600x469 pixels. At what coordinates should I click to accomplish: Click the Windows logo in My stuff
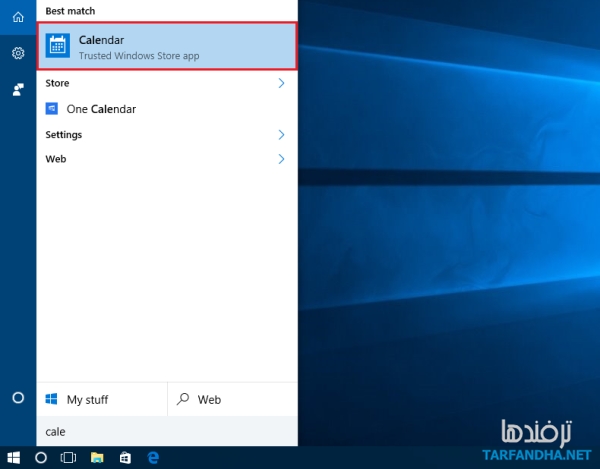pos(51,399)
